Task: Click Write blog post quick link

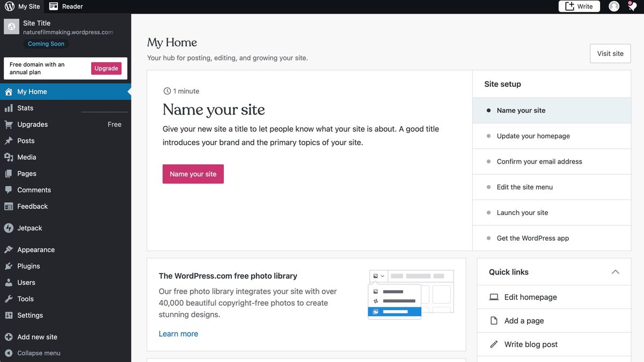Action: pyautogui.click(x=530, y=344)
